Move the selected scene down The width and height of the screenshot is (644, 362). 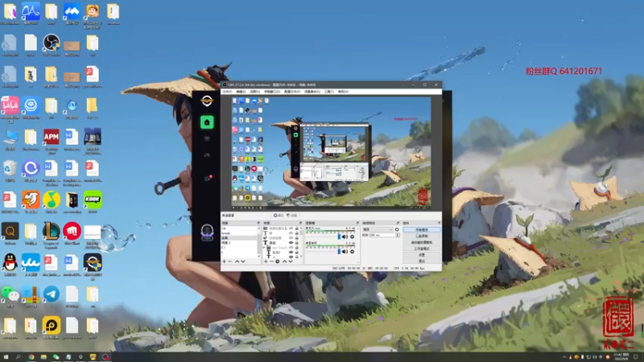(x=243, y=261)
